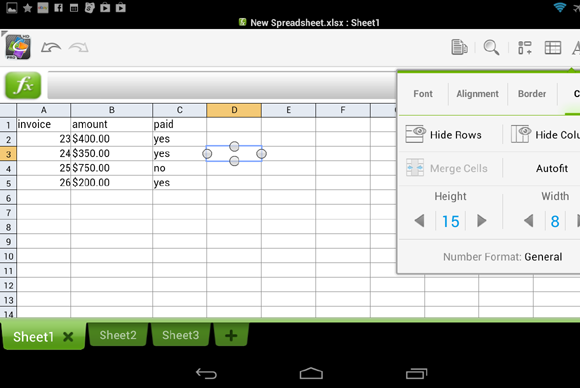
Task: Decrease row Height with left arrow
Action: click(x=419, y=221)
